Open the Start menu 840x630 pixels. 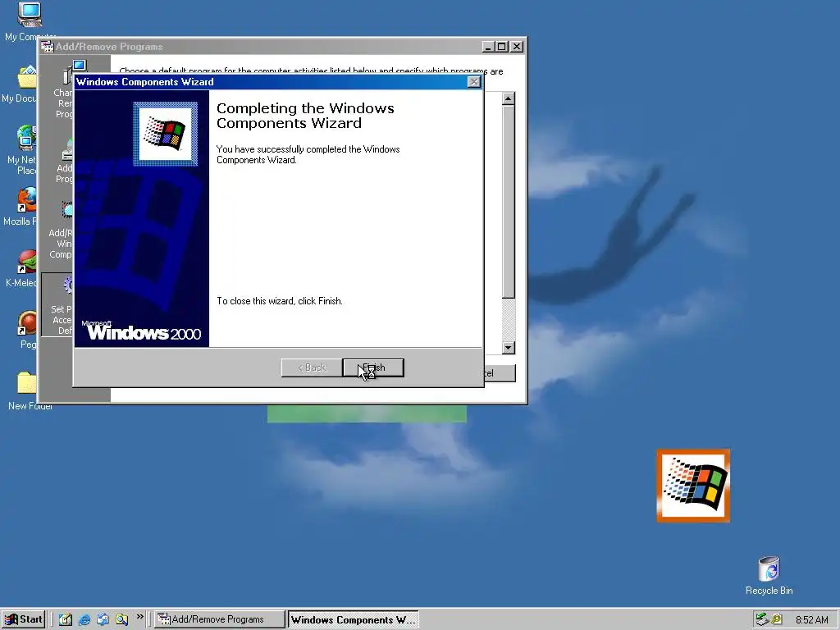[x=23, y=619]
